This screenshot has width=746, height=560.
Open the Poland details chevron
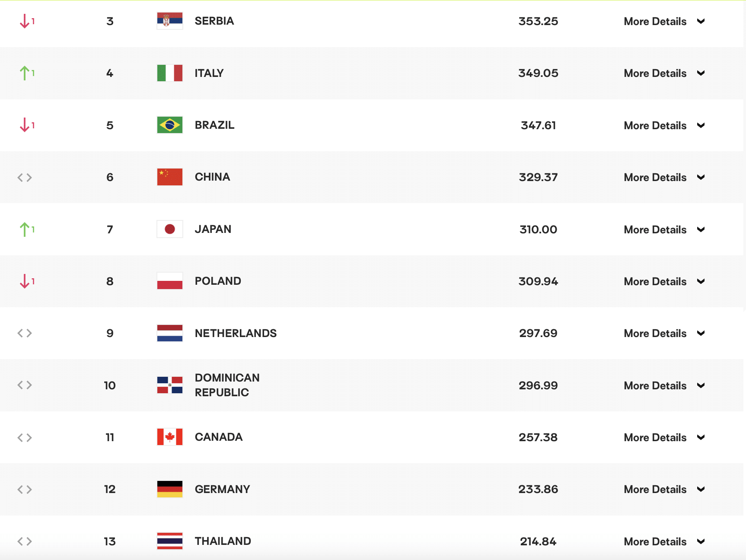pyautogui.click(x=701, y=281)
